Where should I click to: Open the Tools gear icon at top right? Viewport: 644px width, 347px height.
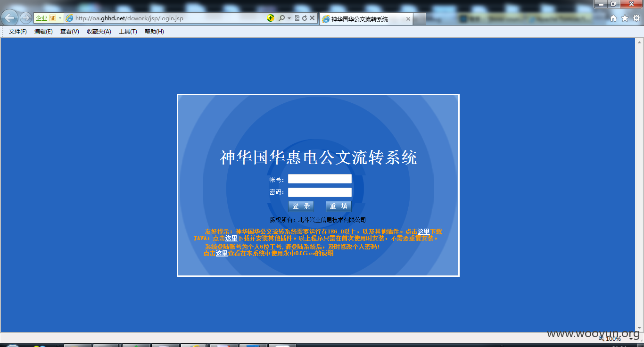point(636,18)
